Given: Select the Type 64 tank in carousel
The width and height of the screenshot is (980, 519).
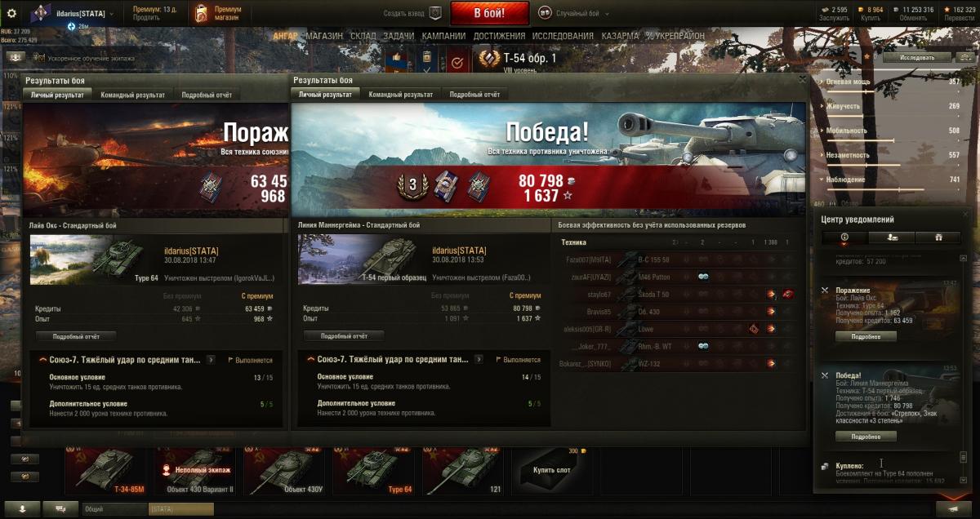Looking at the screenshot, I should 376,469.
